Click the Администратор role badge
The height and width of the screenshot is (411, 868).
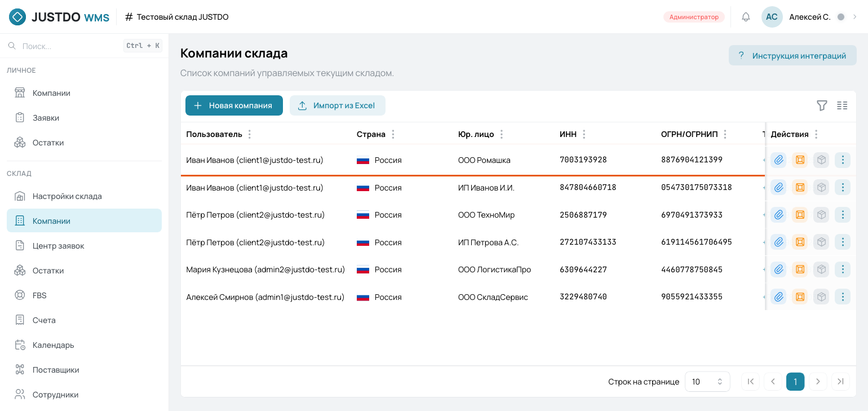(x=694, y=17)
